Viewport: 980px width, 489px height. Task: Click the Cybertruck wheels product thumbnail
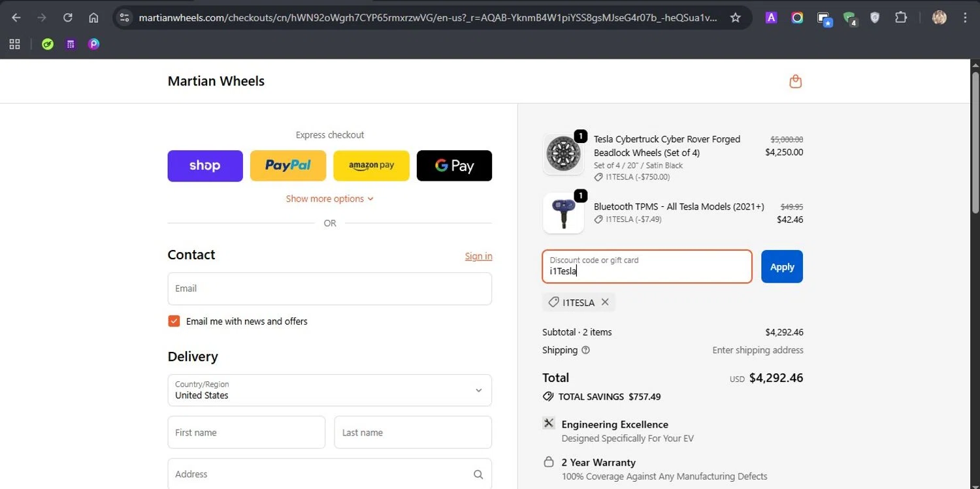(563, 153)
